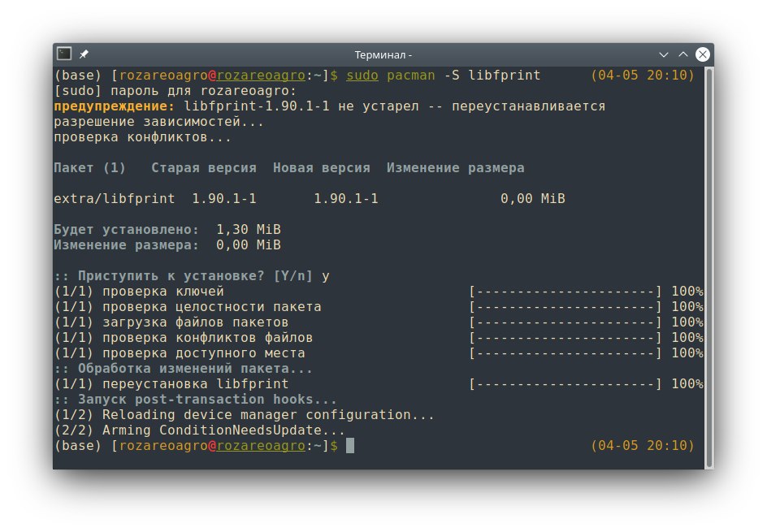The height and width of the screenshot is (532, 767).
Task: Click progress bar for 'переустановка libfprint'
Action: point(565,384)
